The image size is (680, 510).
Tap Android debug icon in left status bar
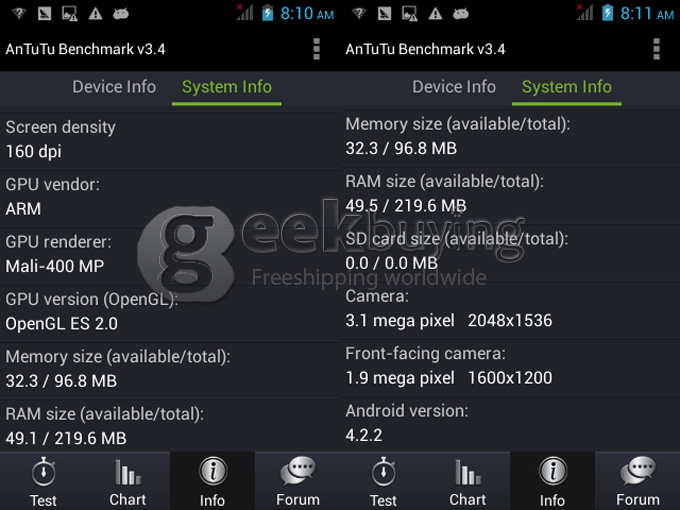[121, 14]
